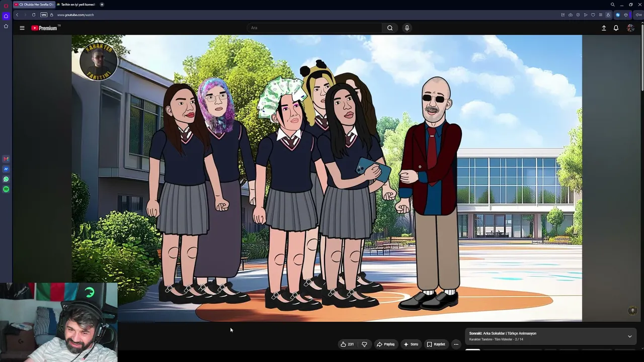Open the address bar send/play icon

(585, 15)
